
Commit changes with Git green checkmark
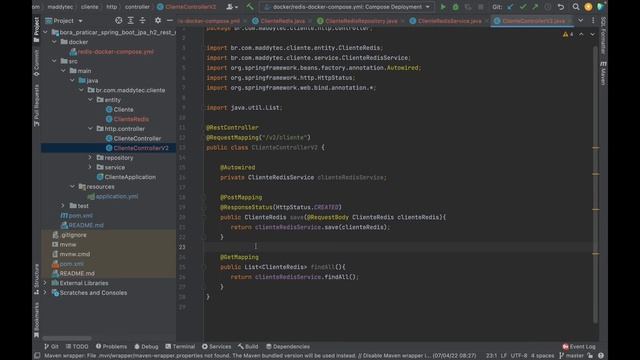click(x=523, y=7)
